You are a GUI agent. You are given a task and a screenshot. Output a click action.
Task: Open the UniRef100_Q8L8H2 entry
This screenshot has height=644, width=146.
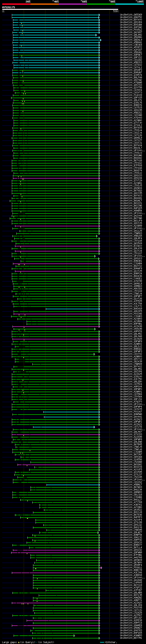pyautogui.click(x=131, y=35)
